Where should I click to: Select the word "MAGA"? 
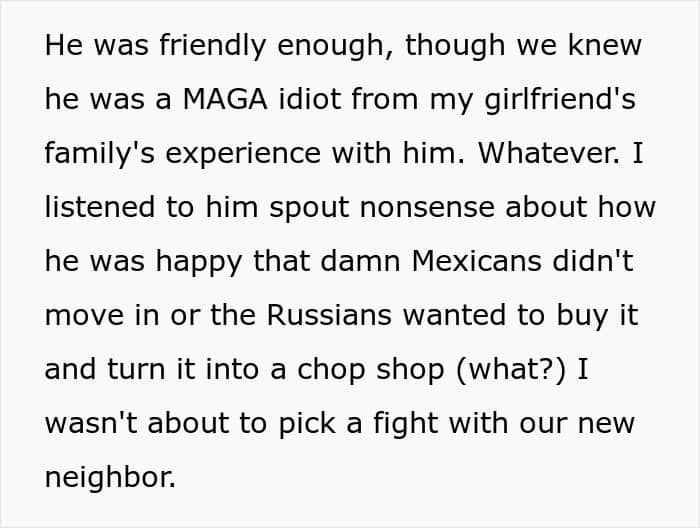[225, 99]
